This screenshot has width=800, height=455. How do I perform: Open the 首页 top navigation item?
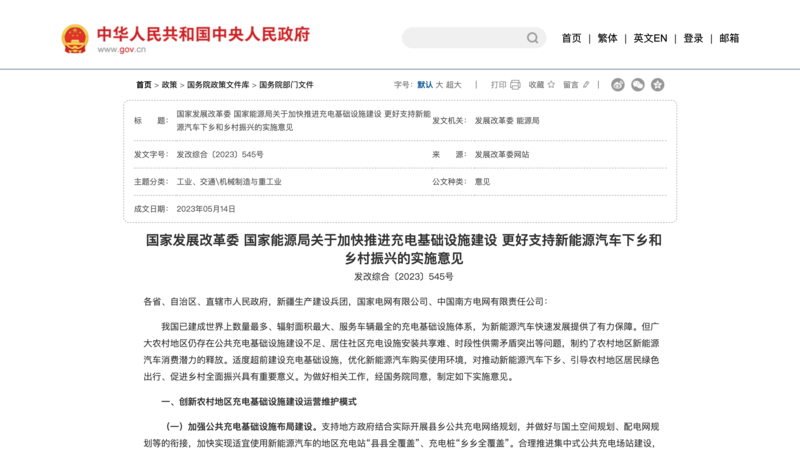pyautogui.click(x=571, y=38)
